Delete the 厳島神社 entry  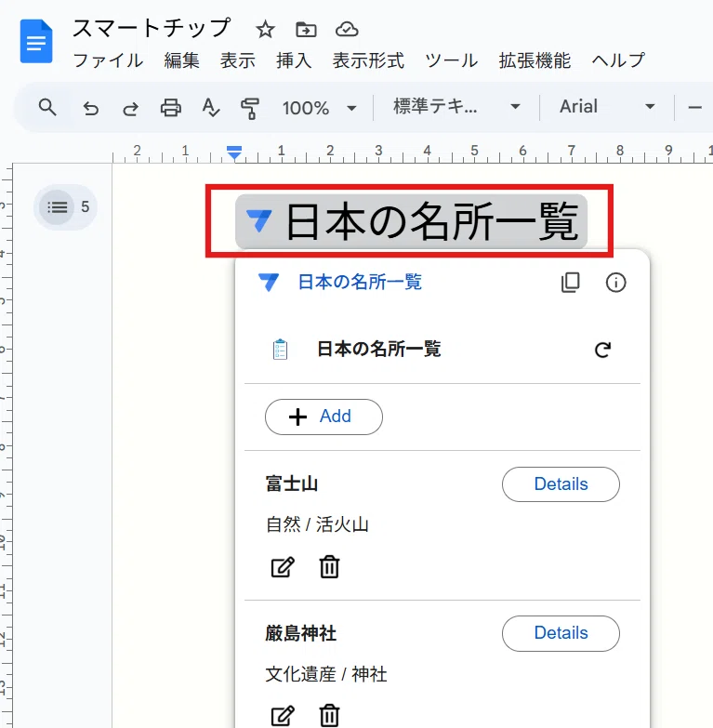(x=329, y=716)
